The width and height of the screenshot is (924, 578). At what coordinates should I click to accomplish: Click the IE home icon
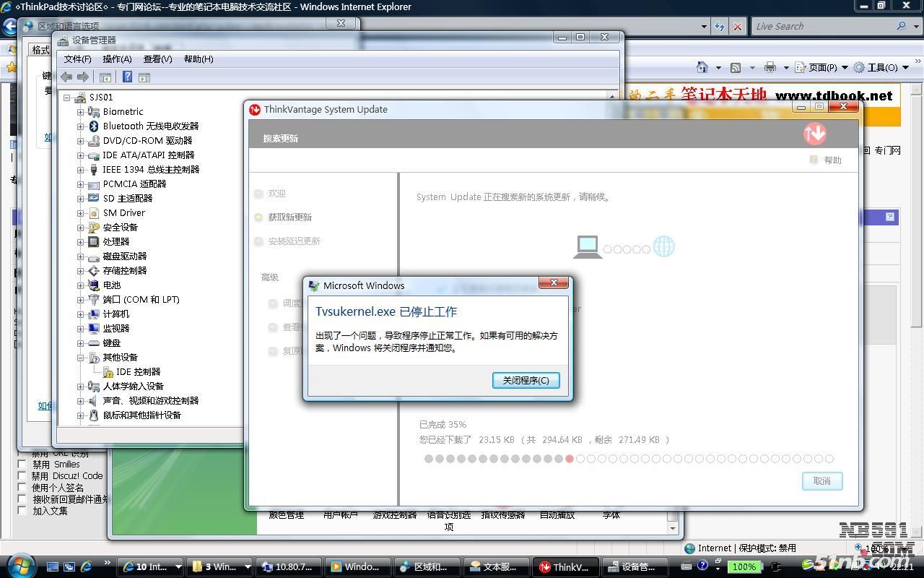pyautogui.click(x=702, y=67)
